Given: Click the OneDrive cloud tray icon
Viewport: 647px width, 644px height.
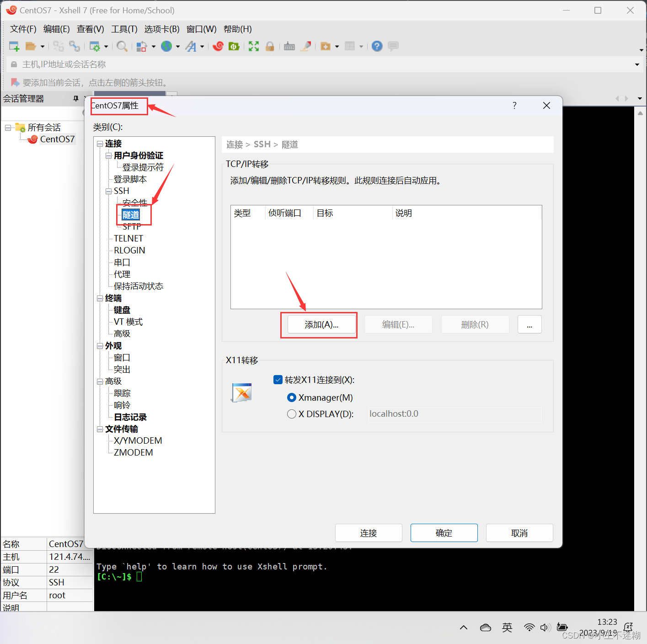Looking at the screenshot, I should coord(486,628).
